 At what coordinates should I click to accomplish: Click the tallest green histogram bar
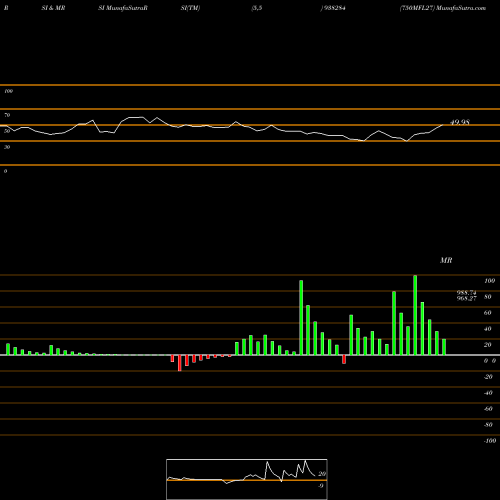coord(415,315)
